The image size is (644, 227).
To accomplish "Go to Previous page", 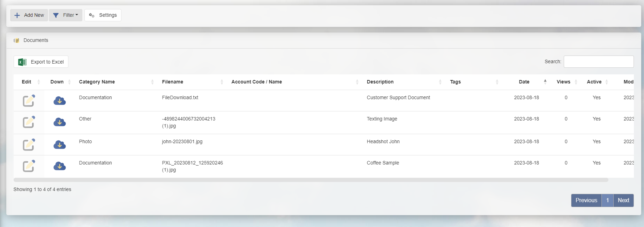I will (586, 200).
